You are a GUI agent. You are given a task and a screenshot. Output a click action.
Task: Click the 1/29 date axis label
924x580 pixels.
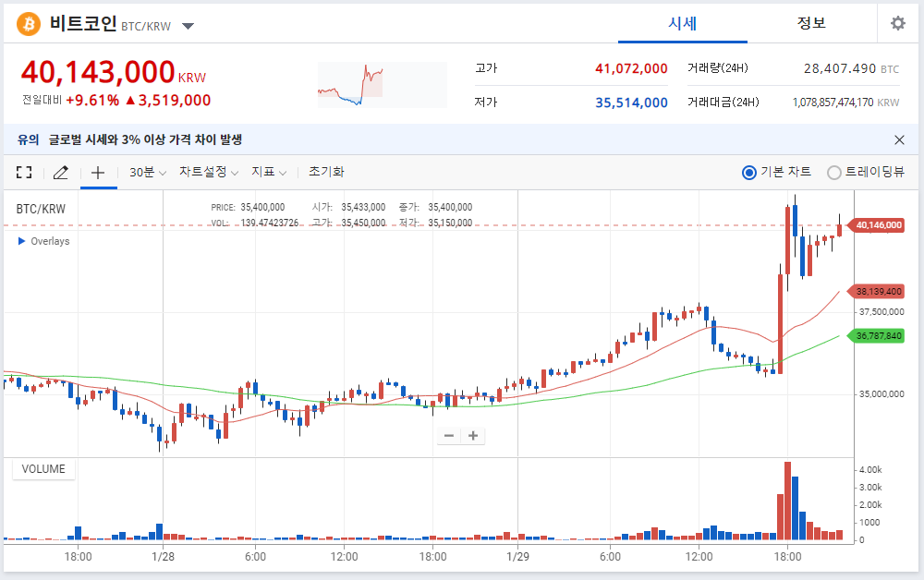click(x=517, y=556)
